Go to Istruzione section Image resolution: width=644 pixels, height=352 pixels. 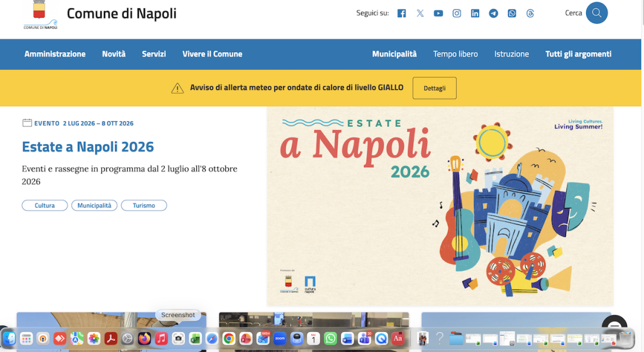click(x=512, y=54)
